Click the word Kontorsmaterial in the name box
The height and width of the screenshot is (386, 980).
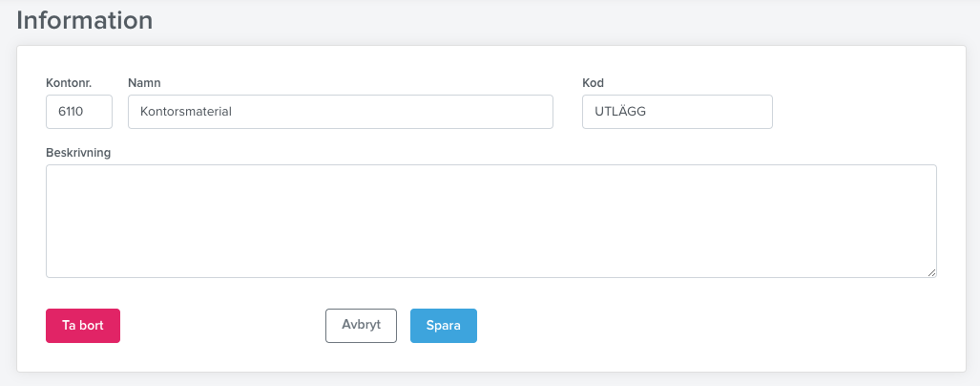(186, 112)
